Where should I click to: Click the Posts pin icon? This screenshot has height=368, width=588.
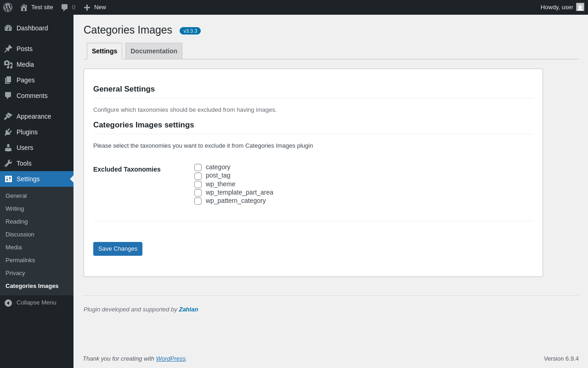click(8, 49)
